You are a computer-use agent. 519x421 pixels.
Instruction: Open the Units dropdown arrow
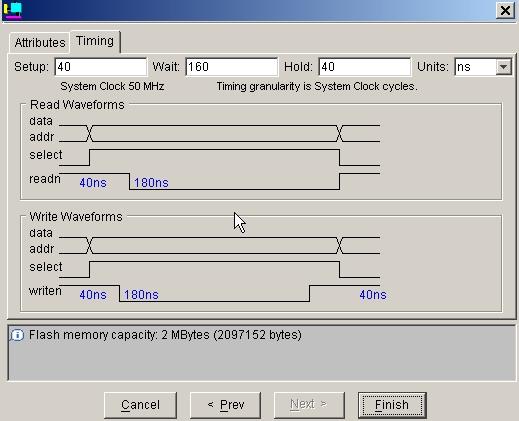[503, 67]
